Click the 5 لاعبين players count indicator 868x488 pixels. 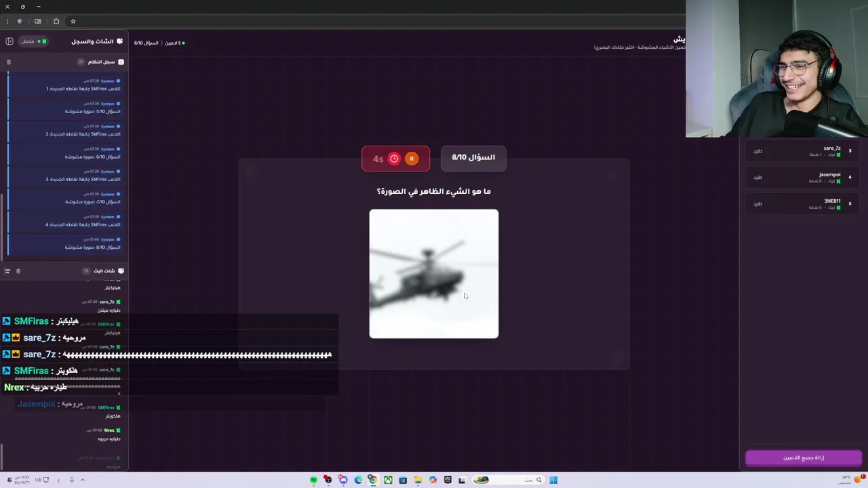click(x=174, y=43)
